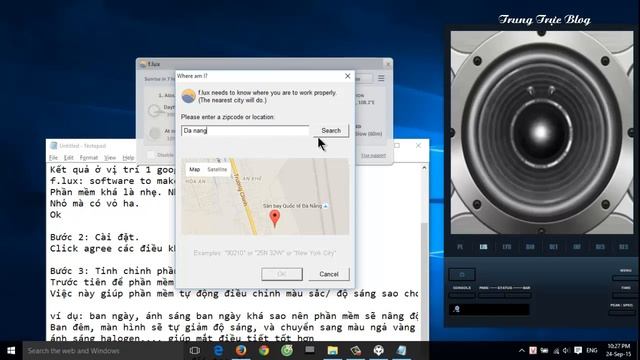Screen dimensions: 640x360
Task: Click the At night circle icon in f.lux window
Action: pos(155,133)
